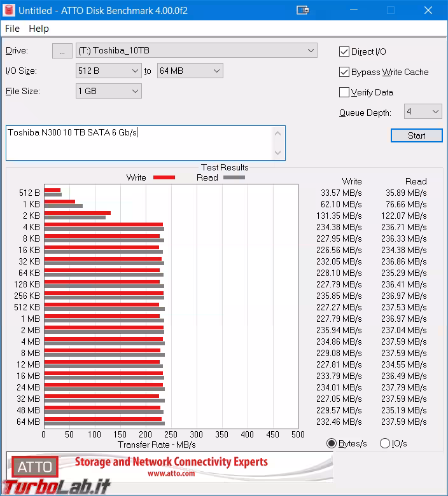Open the Queue Depth dropdown
448x496 pixels.
coord(423,111)
